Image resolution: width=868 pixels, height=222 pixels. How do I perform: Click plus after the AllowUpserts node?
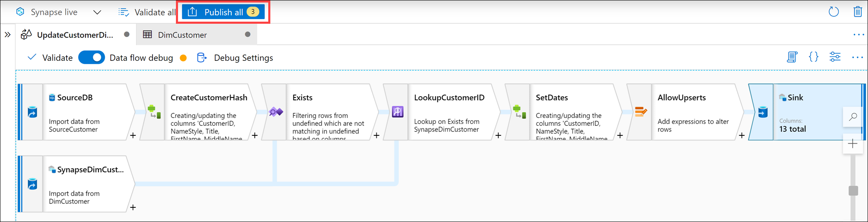[742, 135]
